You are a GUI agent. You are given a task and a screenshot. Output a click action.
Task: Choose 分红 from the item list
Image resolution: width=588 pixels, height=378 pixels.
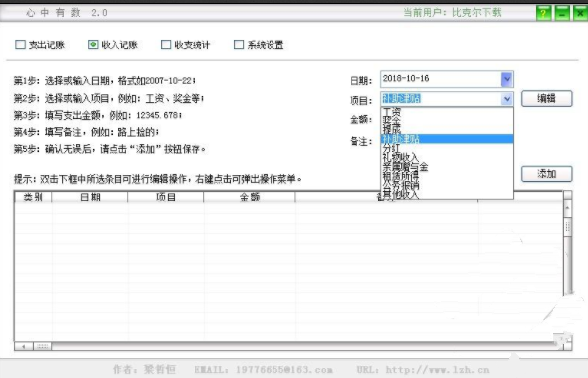pos(447,148)
